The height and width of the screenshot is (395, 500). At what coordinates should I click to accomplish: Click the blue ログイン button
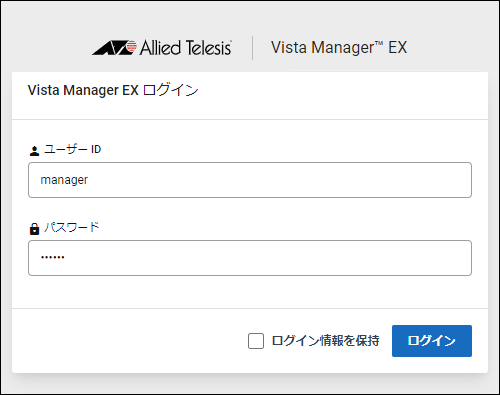[x=432, y=341]
